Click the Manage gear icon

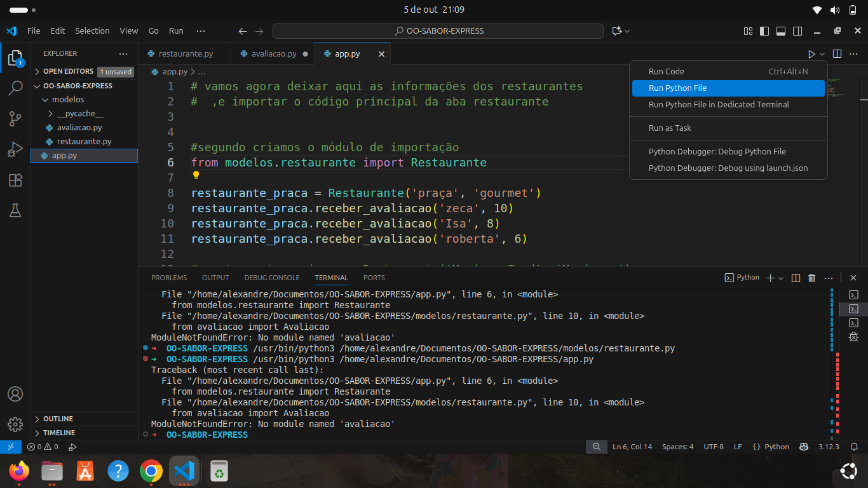(15, 424)
